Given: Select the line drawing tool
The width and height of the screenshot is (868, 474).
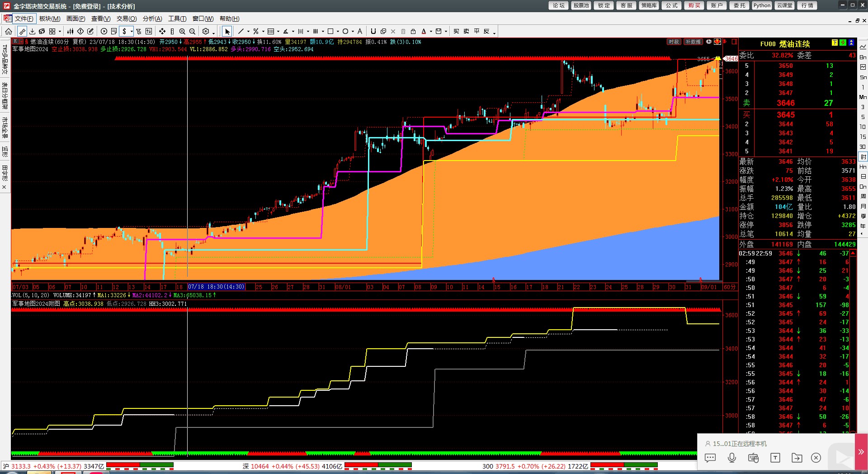Looking at the screenshot, I should point(241,31).
